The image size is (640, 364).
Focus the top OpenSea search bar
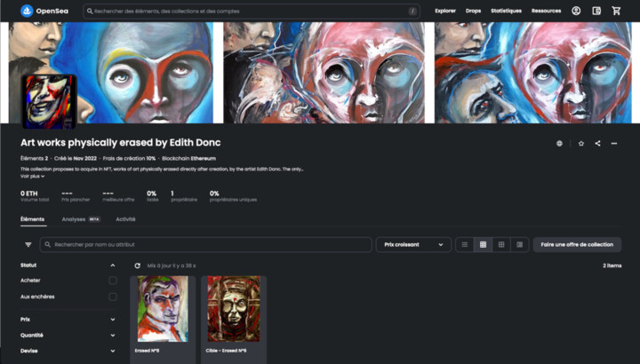[252, 12]
